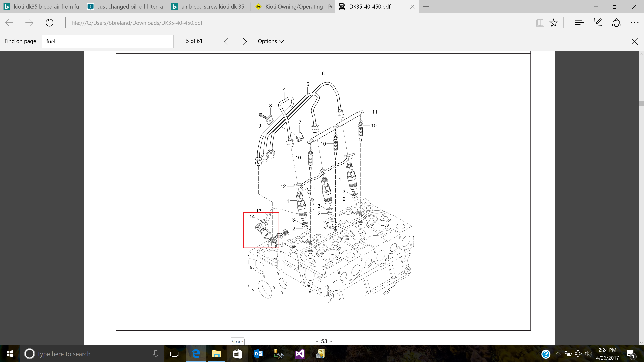Go to next find result
Screen dimensions: 644x362
[x=245, y=41]
